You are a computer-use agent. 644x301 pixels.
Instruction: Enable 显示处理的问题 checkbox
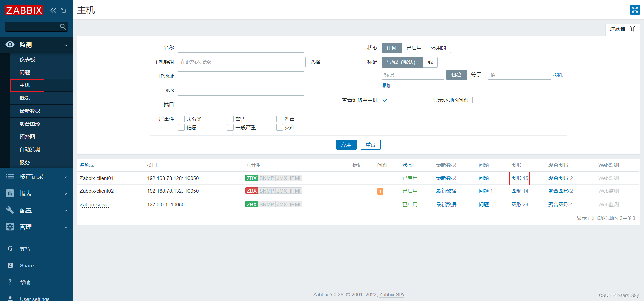pyautogui.click(x=476, y=100)
